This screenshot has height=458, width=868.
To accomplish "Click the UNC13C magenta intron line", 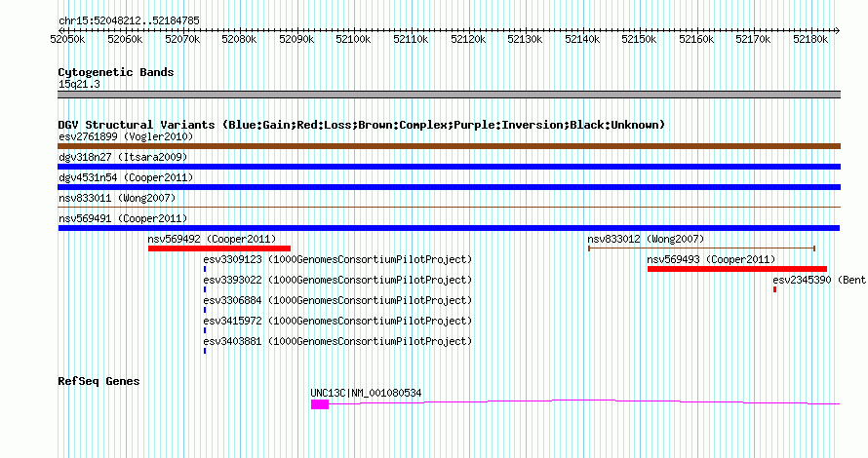I will click(584, 402).
